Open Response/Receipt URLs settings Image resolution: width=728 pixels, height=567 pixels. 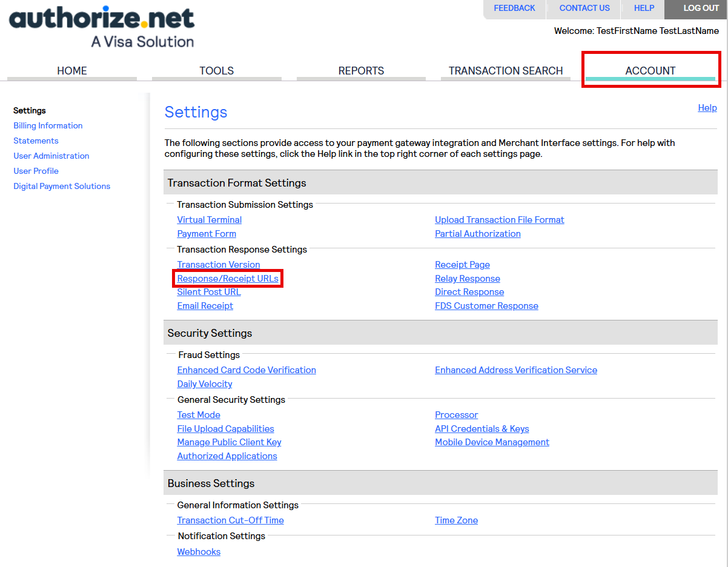pyautogui.click(x=228, y=279)
